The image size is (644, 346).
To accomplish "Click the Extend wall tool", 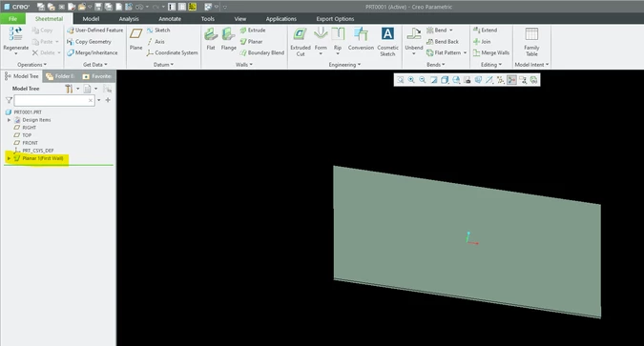I will (485, 31).
